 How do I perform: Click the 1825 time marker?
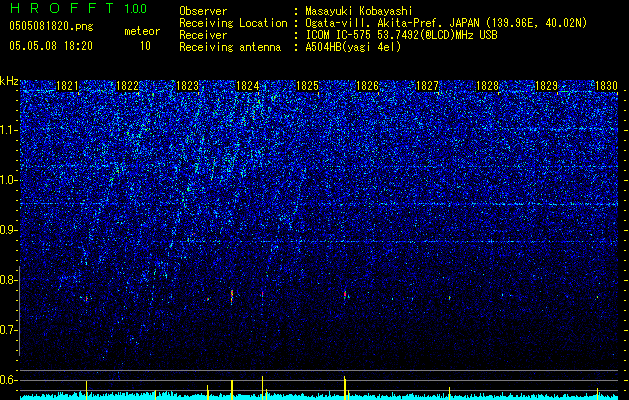[307, 86]
